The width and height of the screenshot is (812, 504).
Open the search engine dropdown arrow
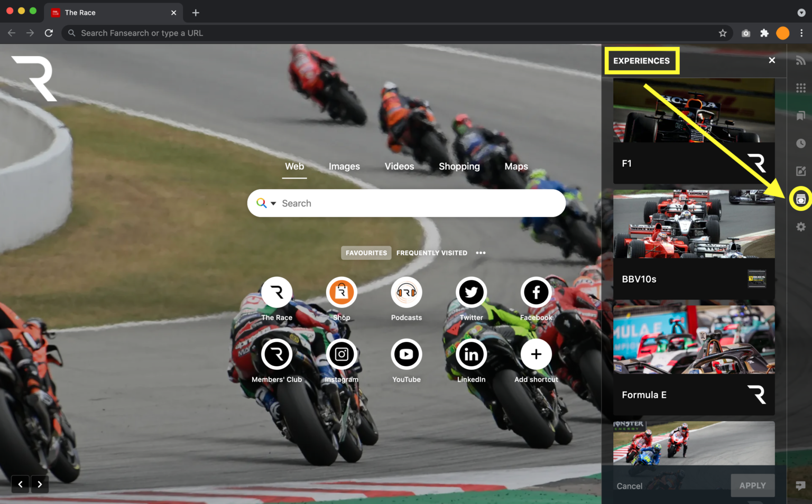click(273, 203)
